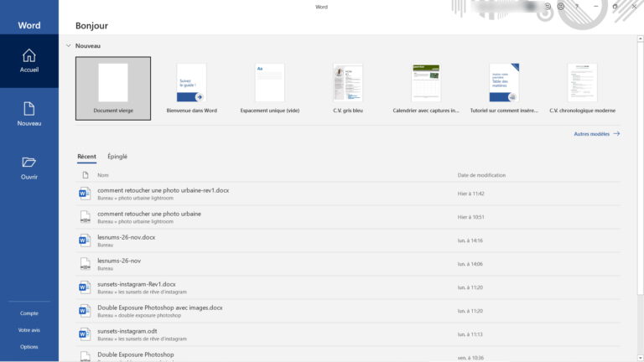Click Word icon of Double Exposure Photoshop avec images.docx
644x362 pixels.
(85, 310)
